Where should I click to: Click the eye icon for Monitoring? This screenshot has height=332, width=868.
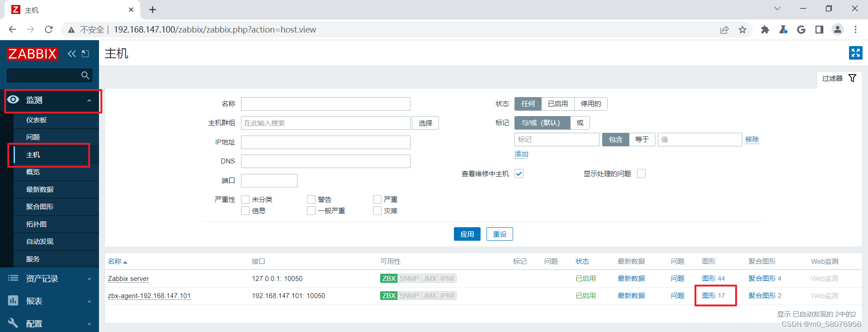click(x=13, y=99)
